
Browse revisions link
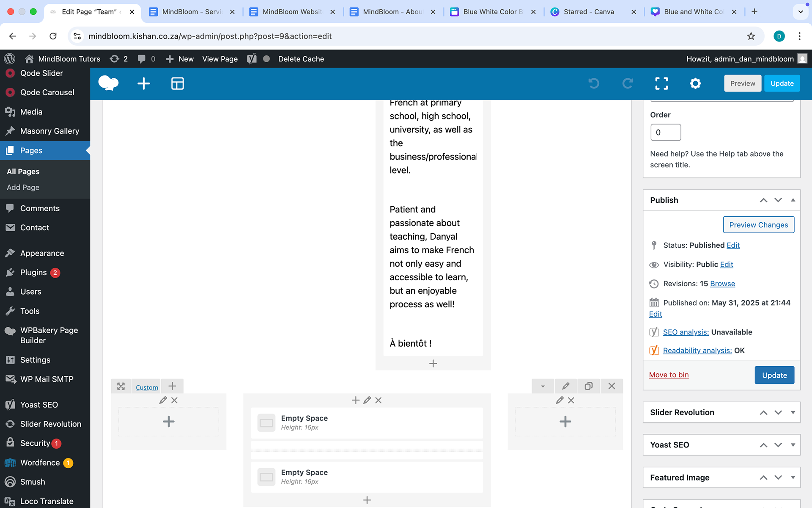tap(722, 284)
